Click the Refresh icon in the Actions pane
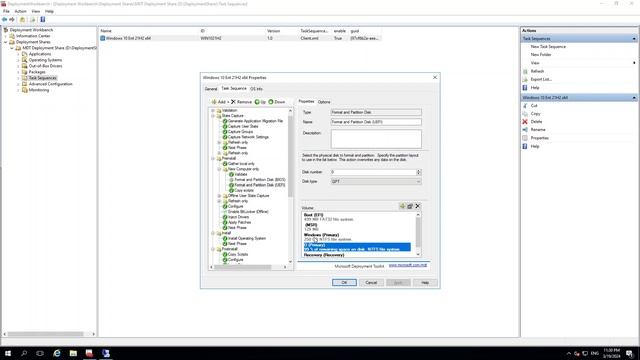 (525, 71)
